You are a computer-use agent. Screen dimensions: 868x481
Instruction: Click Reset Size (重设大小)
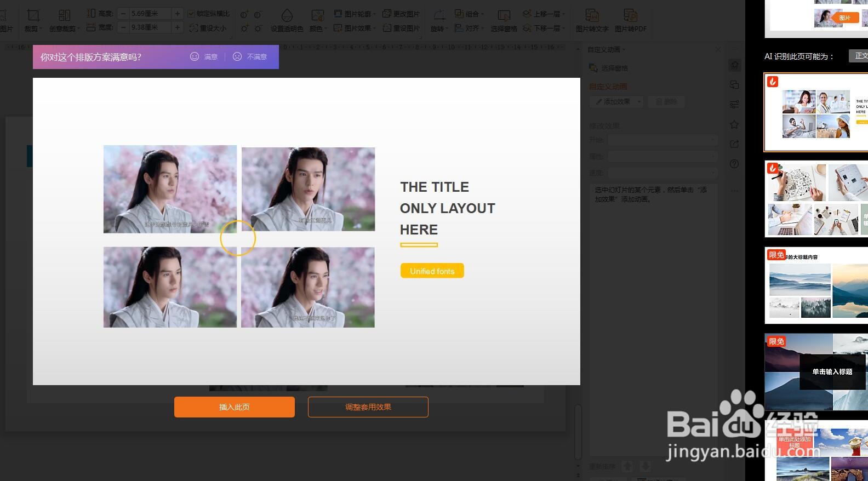[207, 28]
